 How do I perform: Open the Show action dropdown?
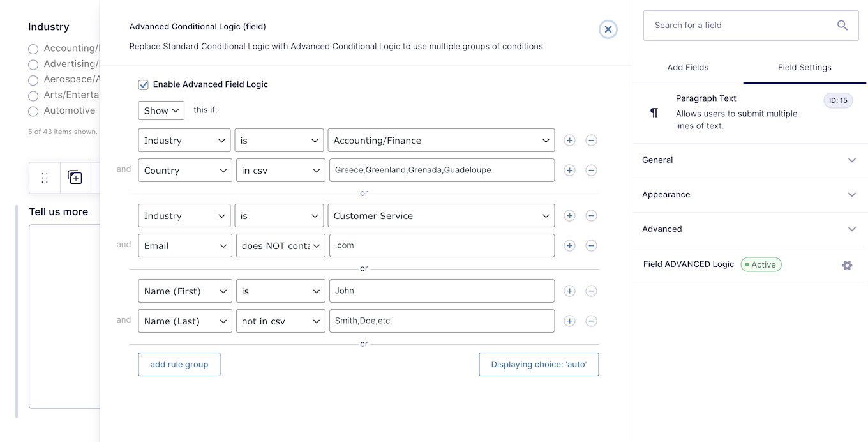pyautogui.click(x=161, y=111)
